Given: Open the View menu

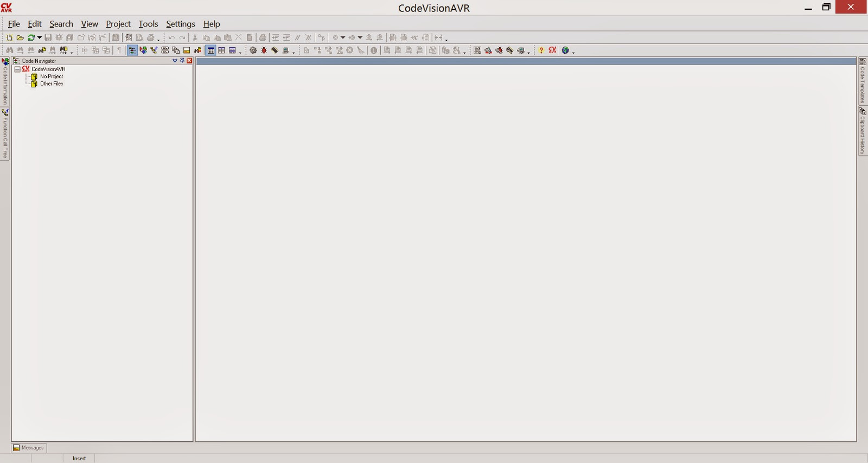Looking at the screenshot, I should (x=90, y=24).
